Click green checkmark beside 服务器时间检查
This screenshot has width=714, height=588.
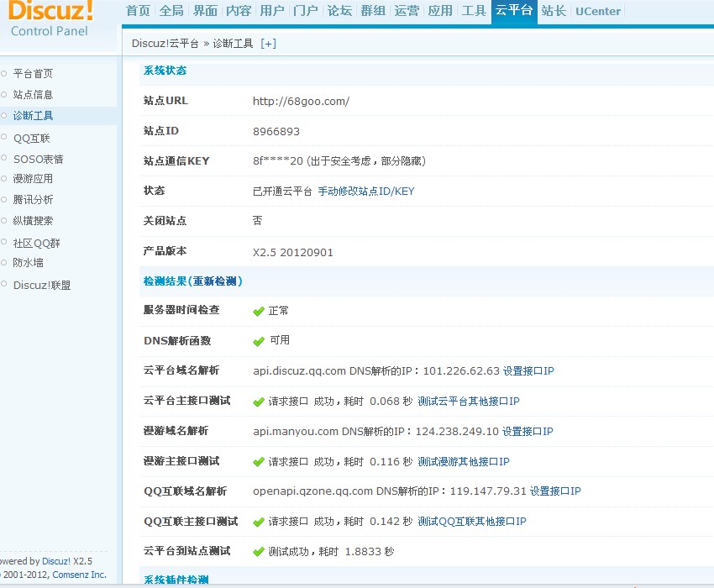click(x=259, y=311)
